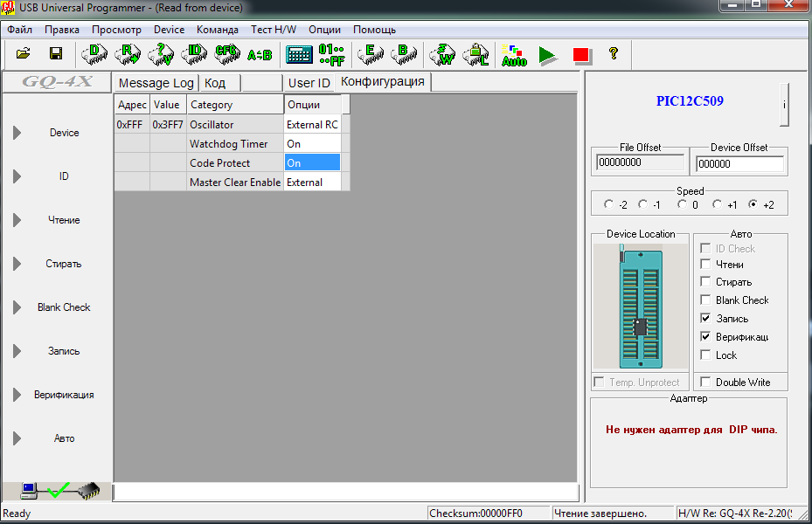
Task: Open the highlighted Code Protect option cell
Action: (312, 163)
